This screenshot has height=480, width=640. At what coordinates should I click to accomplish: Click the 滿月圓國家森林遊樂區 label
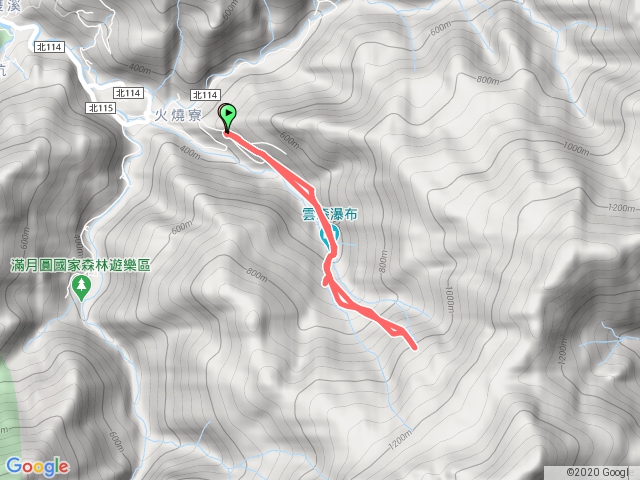click(x=80, y=266)
